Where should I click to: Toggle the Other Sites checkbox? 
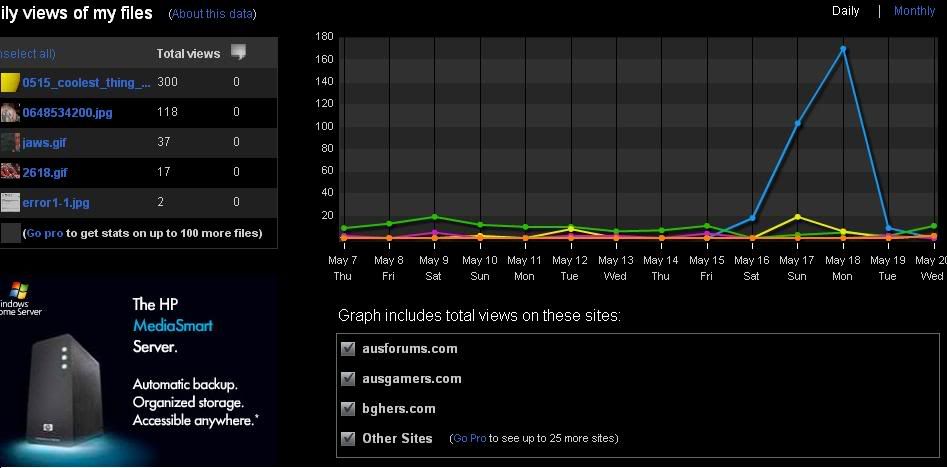click(348, 438)
